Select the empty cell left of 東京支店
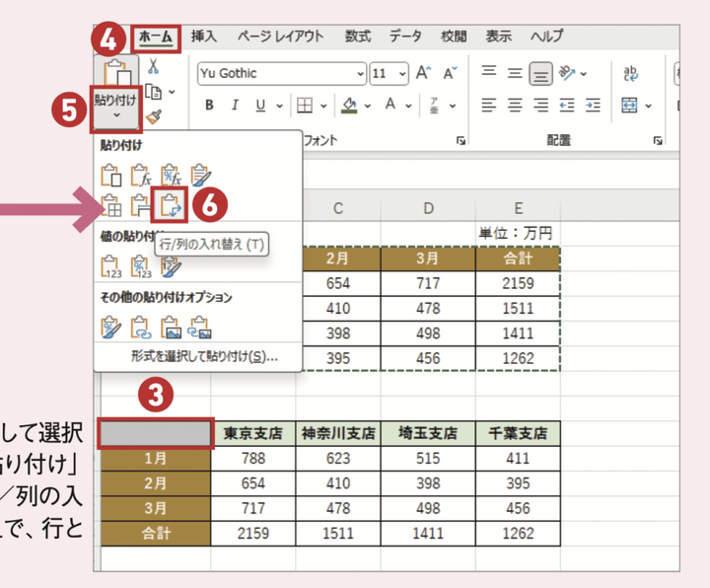Image resolution: width=710 pixels, height=588 pixels. pos(156,433)
